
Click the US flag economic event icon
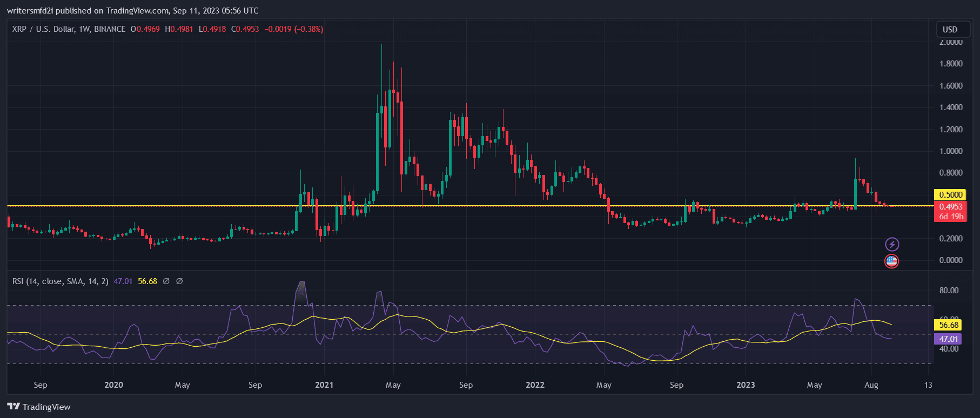tap(891, 261)
